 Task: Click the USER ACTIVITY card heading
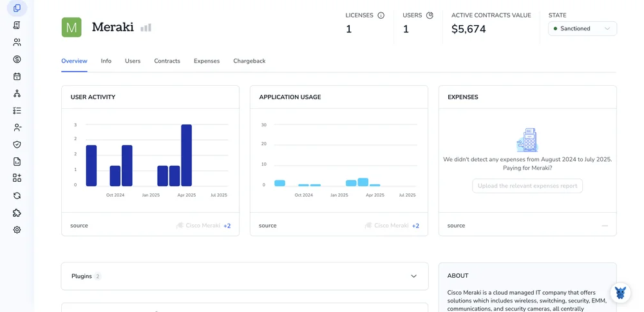pyautogui.click(x=93, y=97)
